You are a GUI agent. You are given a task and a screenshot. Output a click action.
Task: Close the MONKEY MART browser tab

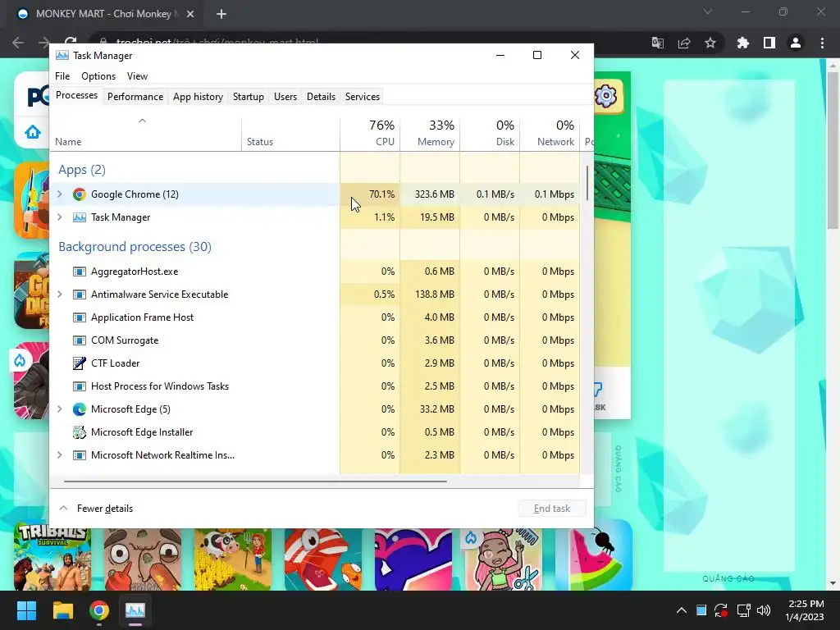point(190,14)
